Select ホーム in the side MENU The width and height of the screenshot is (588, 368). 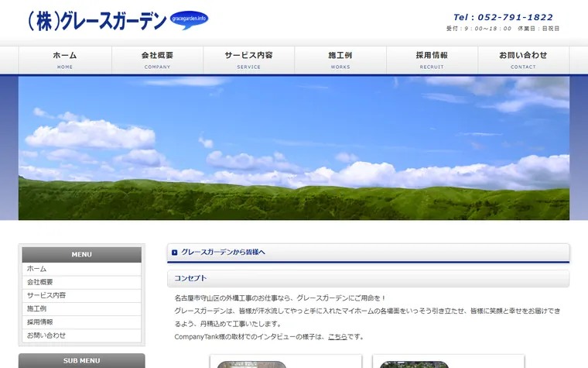pyautogui.click(x=82, y=269)
